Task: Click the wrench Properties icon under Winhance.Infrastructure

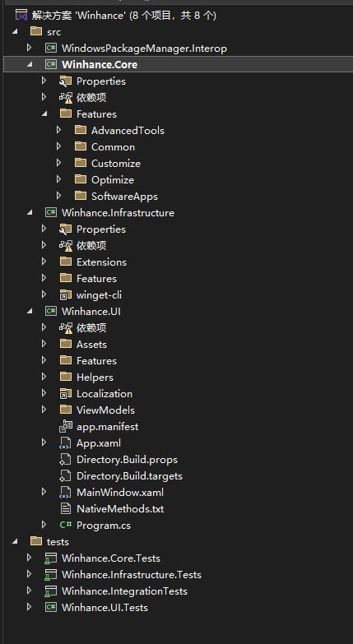Action: pos(66,229)
